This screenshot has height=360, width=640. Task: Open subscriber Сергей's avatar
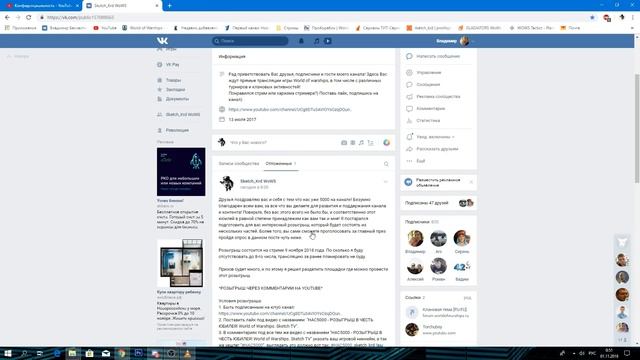pyautogui.click(x=462, y=238)
